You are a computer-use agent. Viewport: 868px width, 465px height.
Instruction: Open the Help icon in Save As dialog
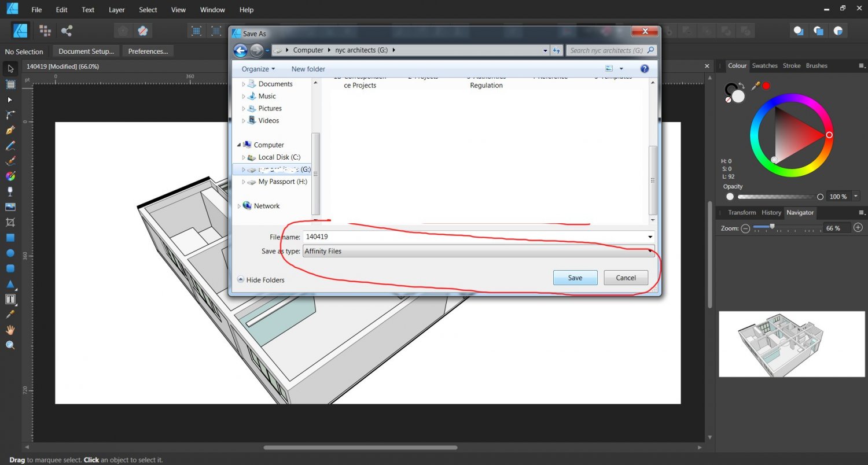[x=645, y=69]
